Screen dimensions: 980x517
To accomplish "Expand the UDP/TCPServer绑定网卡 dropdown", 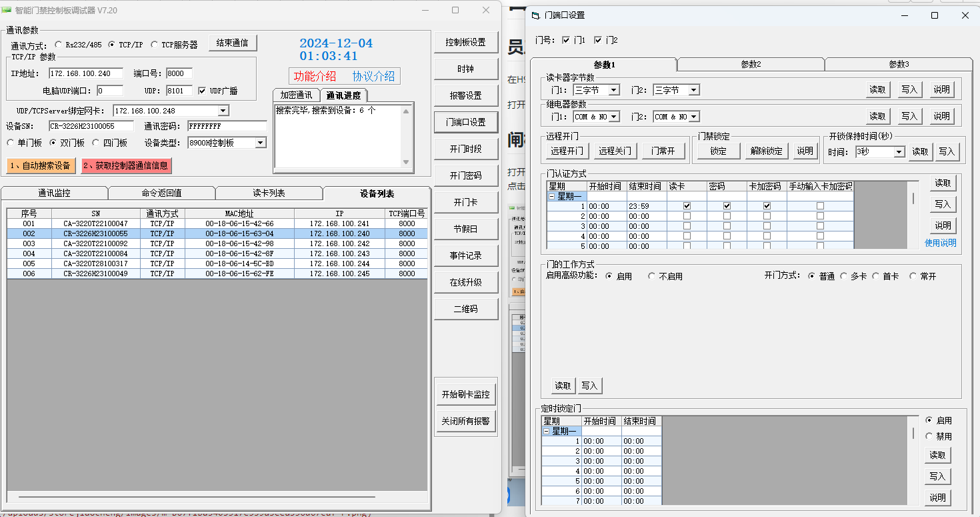I will (x=223, y=111).
